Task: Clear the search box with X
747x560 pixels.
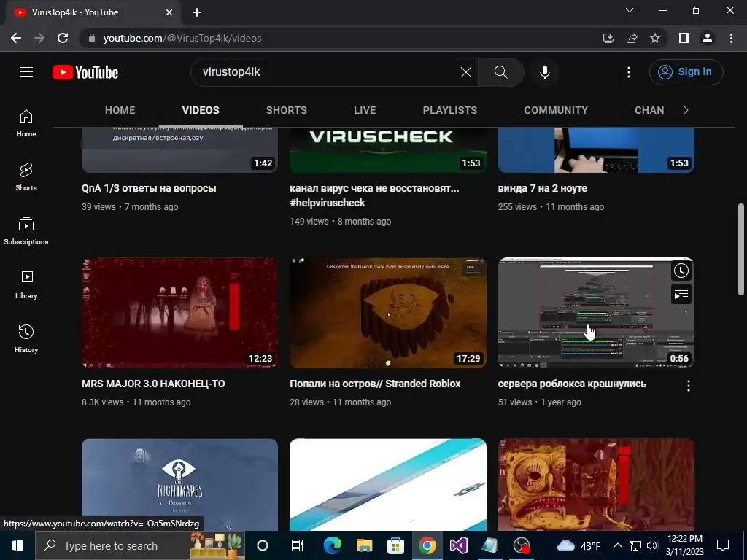Action: click(466, 72)
